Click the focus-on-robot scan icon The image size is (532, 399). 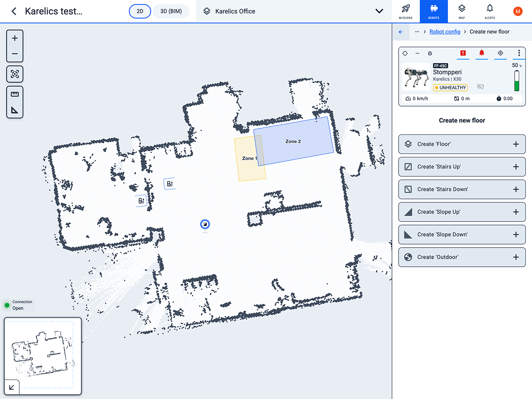(15, 74)
